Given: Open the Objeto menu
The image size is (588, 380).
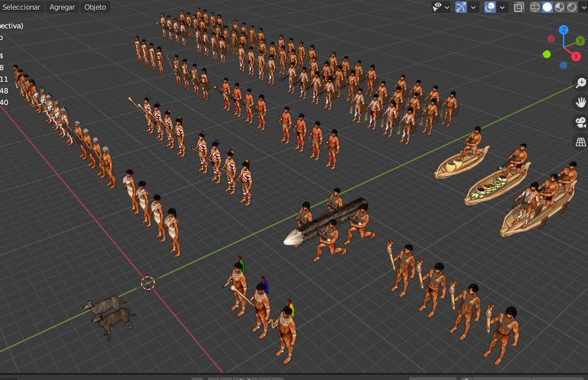Looking at the screenshot, I should 95,7.
